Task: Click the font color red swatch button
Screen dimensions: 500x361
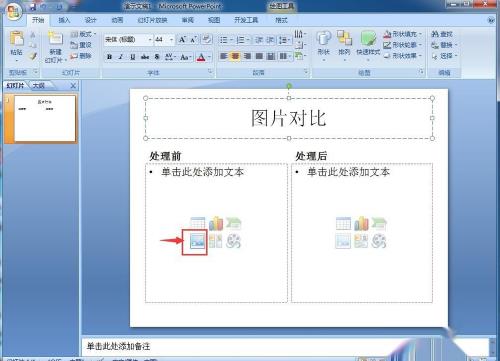Action: point(201,57)
